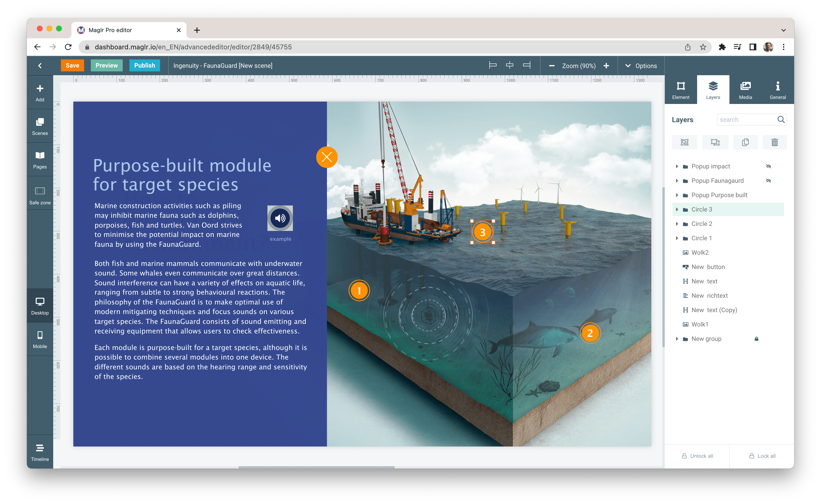Select the New button layer

tap(728, 267)
